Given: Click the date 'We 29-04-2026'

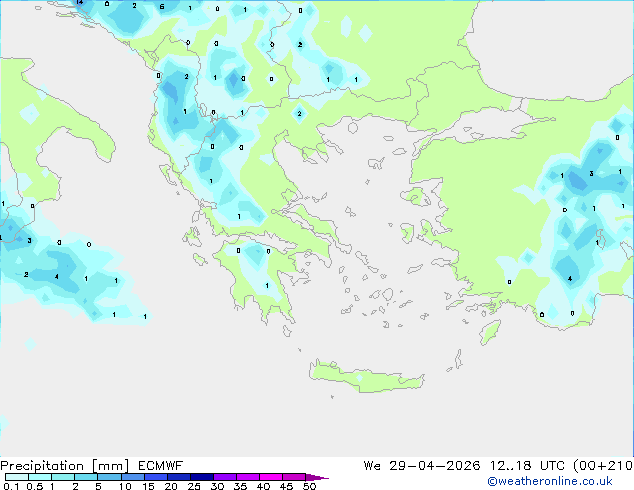Looking at the screenshot, I should [x=422, y=466].
